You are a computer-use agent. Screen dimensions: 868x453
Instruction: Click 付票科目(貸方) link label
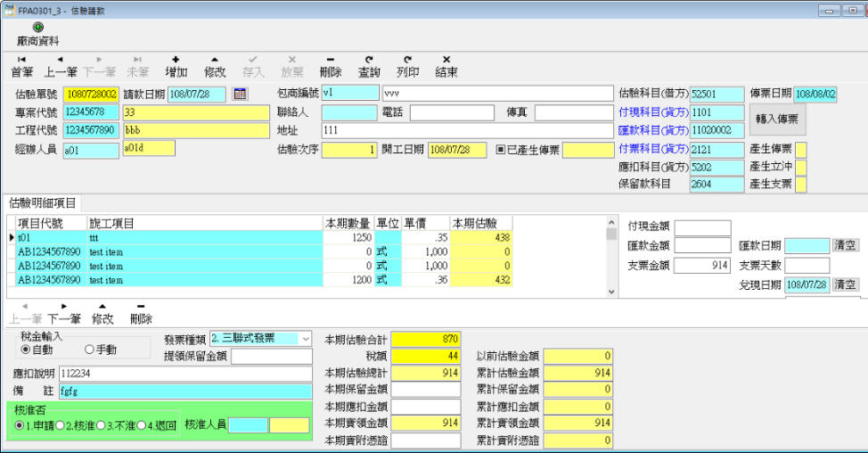(653, 148)
